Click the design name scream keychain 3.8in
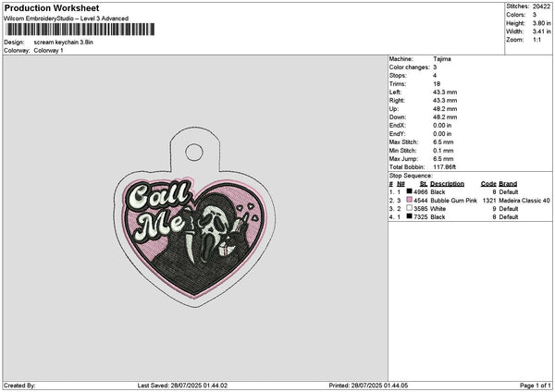The image size is (555, 392). point(63,43)
